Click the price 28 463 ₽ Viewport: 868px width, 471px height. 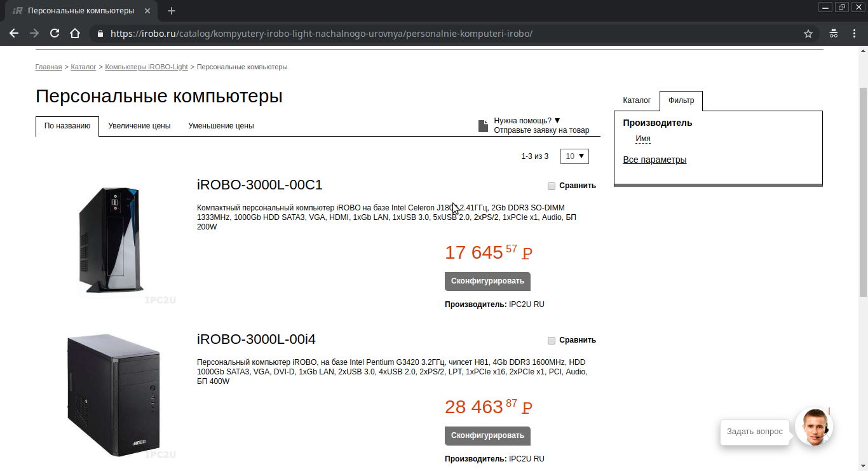coord(489,407)
